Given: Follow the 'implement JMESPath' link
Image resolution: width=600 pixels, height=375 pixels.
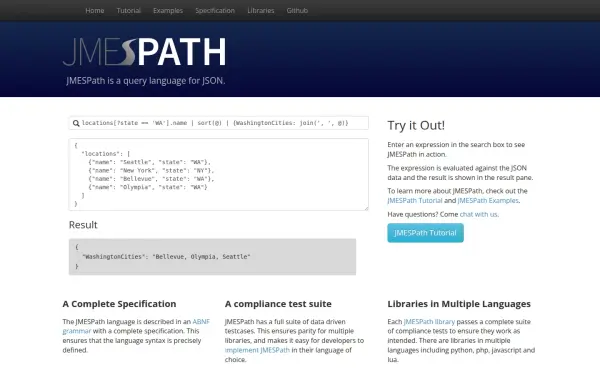Looking at the screenshot, I should [257, 350].
